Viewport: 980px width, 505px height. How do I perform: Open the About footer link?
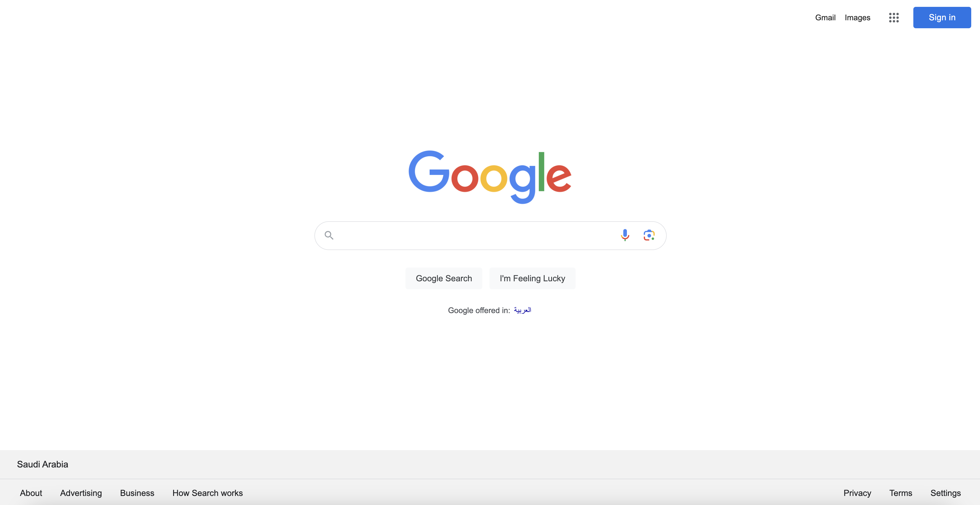[31, 493]
